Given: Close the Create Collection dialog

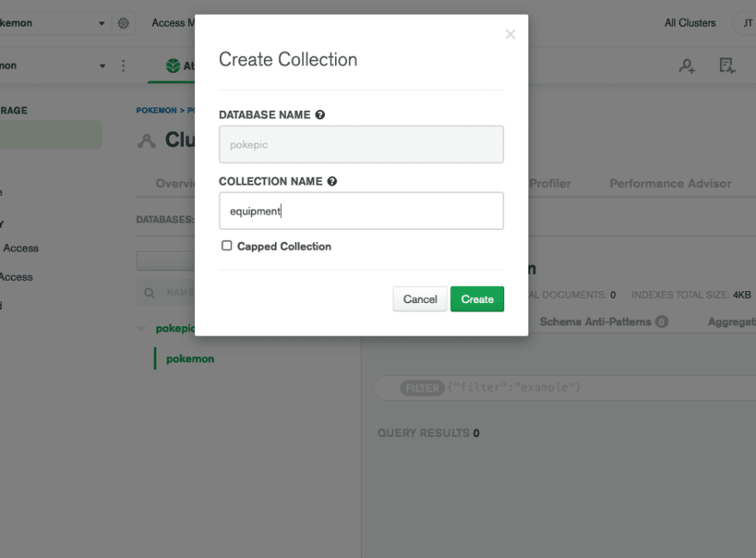Looking at the screenshot, I should (x=510, y=34).
